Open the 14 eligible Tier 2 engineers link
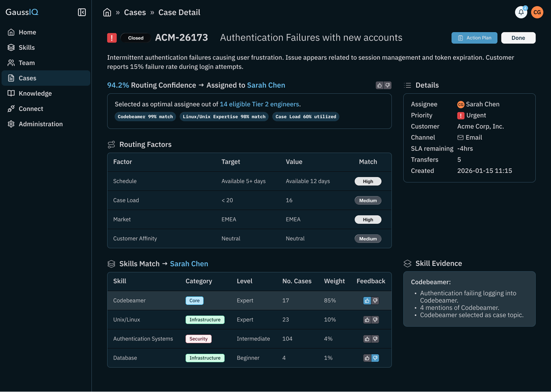551x392 pixels. [260, 104]
